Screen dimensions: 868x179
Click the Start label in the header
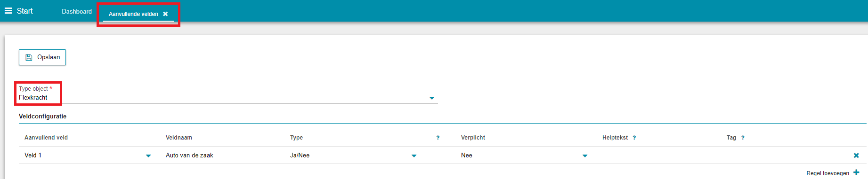pyautogui.click(x=25, y=11)
